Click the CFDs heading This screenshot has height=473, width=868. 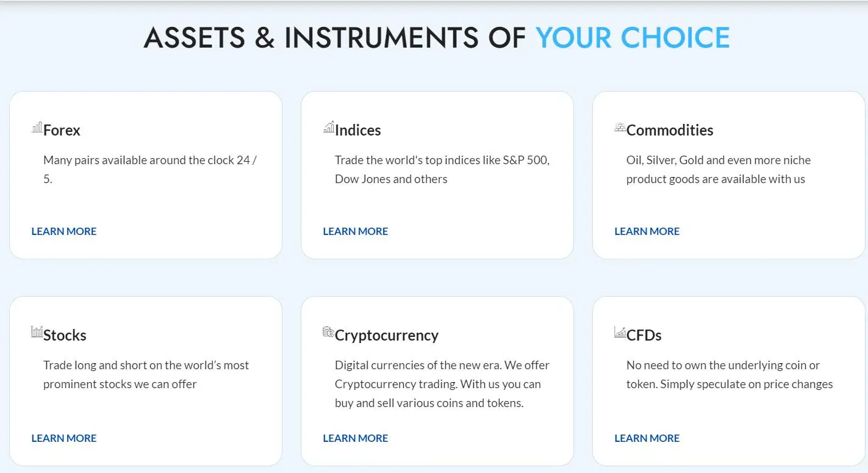click(644, 335)
